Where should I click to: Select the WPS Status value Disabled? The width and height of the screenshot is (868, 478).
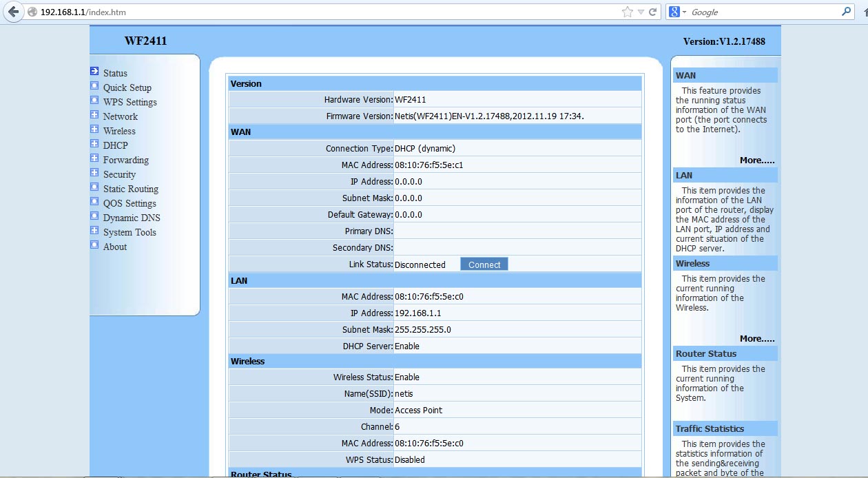(x=410, y=459)
